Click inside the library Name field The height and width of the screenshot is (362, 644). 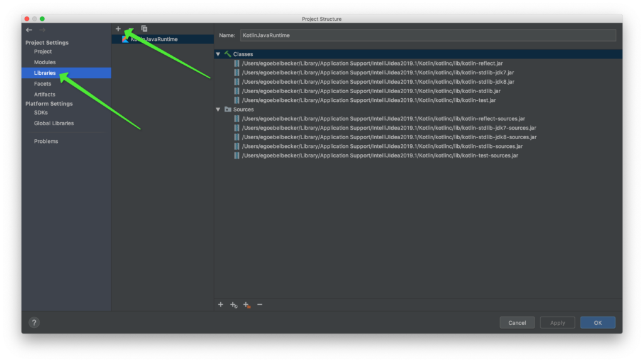(427, 35)
